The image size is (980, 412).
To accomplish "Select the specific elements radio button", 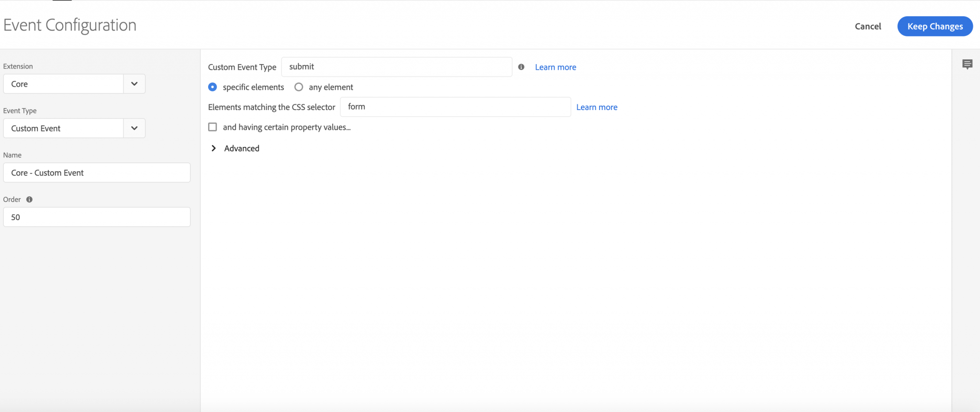I will [x=212, y=87].
